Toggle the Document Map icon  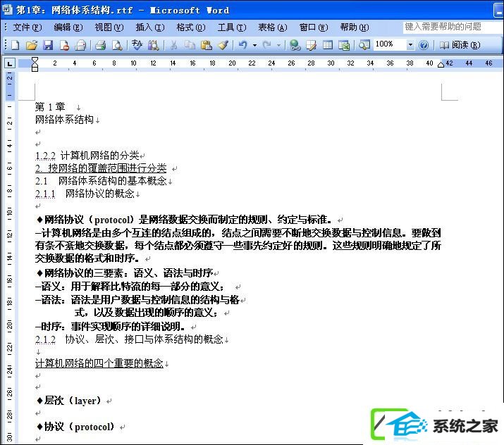pyautogui.click(x=364, y=45)
